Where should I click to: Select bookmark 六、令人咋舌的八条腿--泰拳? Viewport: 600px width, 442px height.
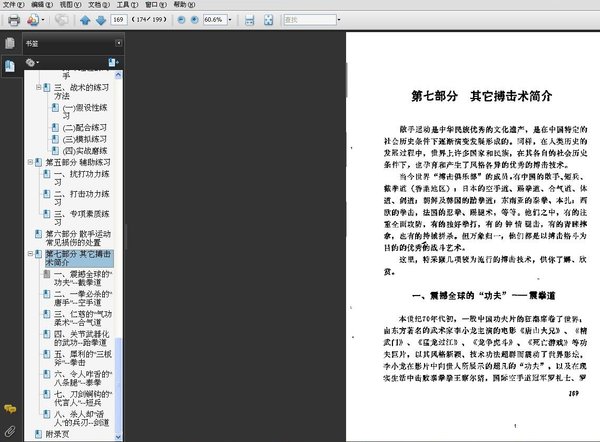pyautogui.click(x=83, y=378)
